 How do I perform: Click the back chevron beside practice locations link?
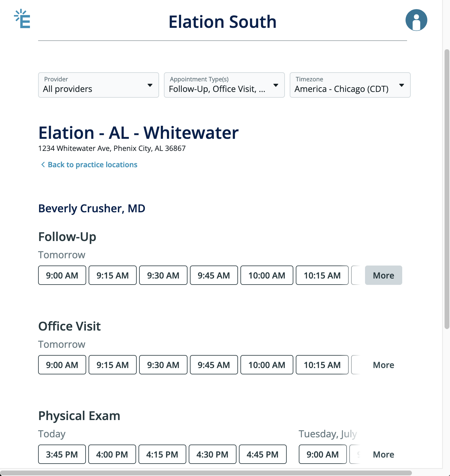pos(43,164)
